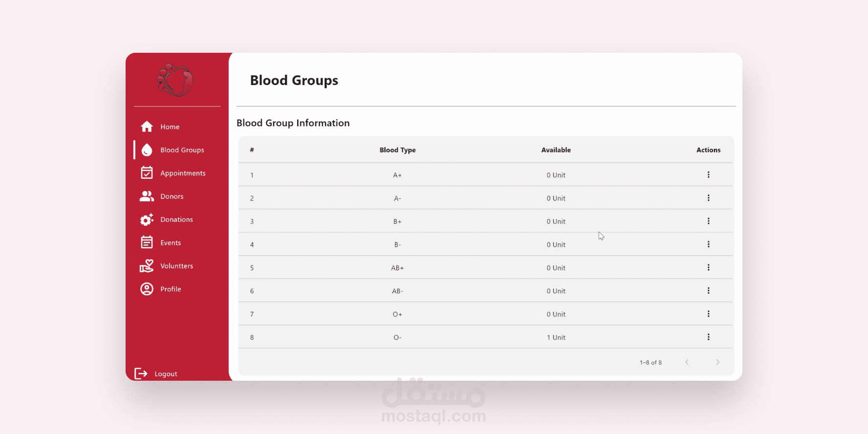The height and width of the screenshot is (434, 868).
Task: Click the heart logo in sidebar
Action: (x=175, y=80)
